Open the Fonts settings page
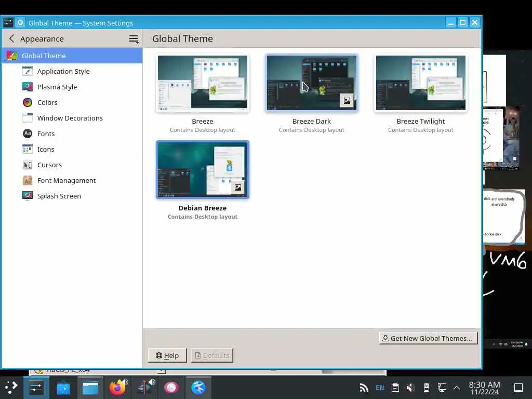The width and height of the screenshot is (532, 399). click(72, 134)
